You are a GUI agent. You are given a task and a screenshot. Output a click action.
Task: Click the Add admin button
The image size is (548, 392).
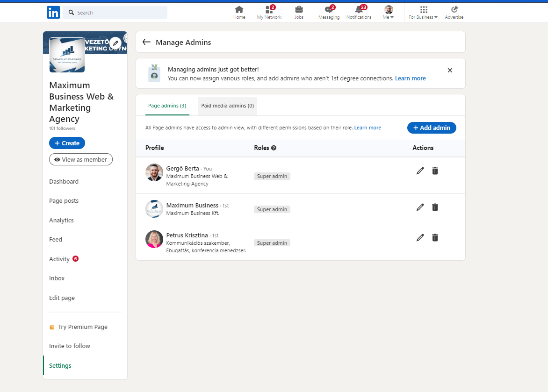[x=432, y=128]
